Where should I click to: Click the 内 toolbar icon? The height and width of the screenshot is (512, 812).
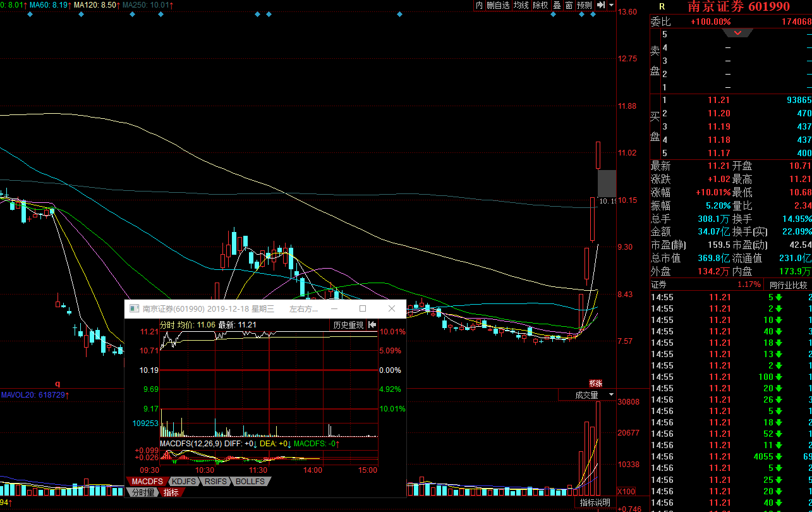[479, 5]
